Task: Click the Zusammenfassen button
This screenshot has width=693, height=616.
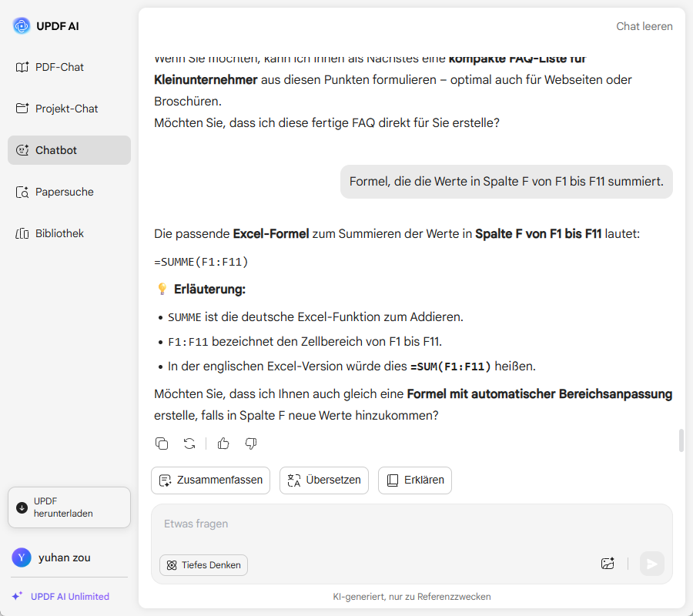Action: (x=210, y=480)
